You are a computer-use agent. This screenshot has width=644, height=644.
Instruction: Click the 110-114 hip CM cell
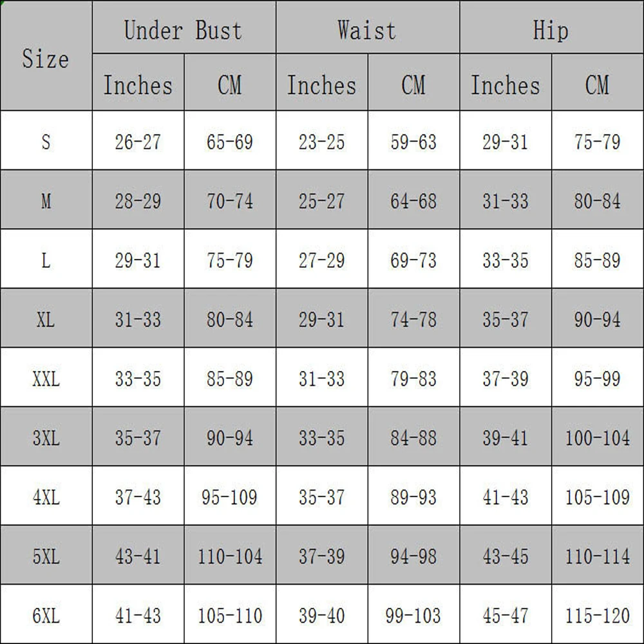(x=597, y=556)
